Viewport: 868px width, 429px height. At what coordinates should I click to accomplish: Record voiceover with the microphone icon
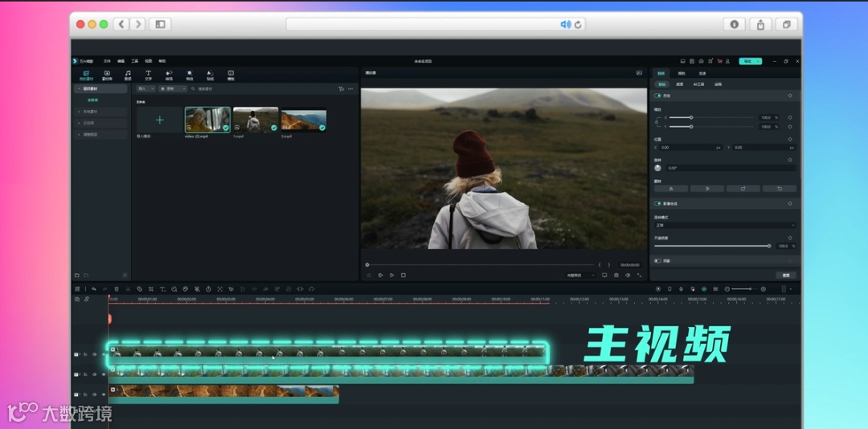pyautogui.click(x=681, y=289)
